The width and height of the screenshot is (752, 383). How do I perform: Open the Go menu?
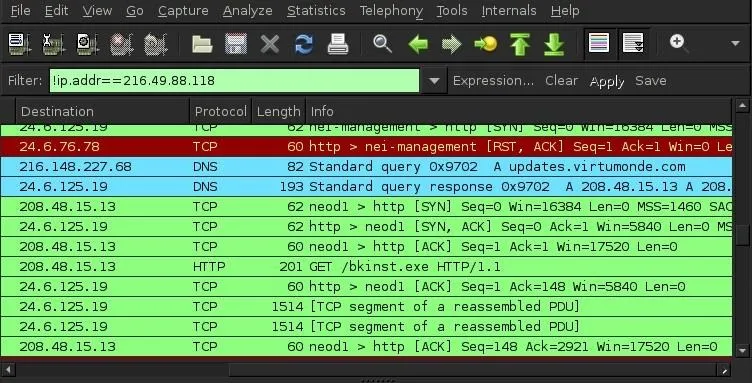point(135,11)
